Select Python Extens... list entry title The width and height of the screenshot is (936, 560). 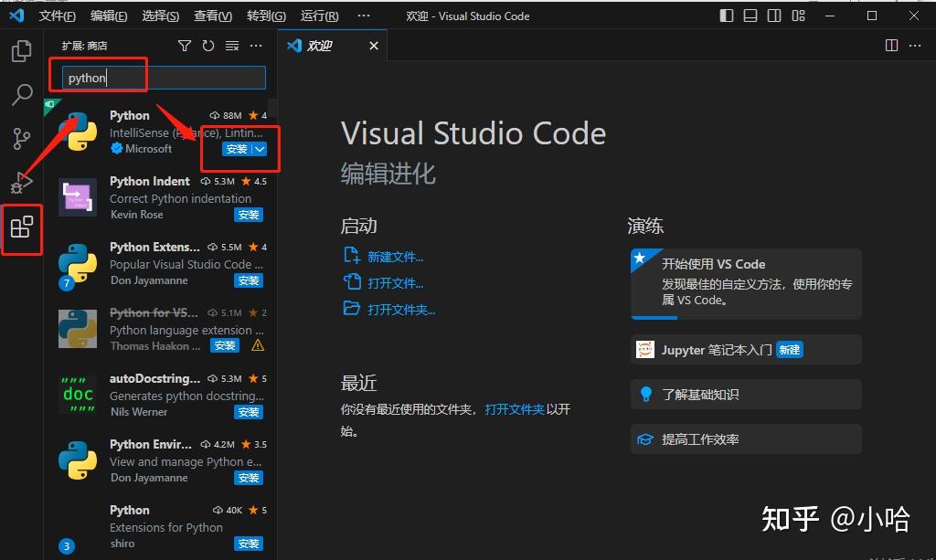coord(154,247)
